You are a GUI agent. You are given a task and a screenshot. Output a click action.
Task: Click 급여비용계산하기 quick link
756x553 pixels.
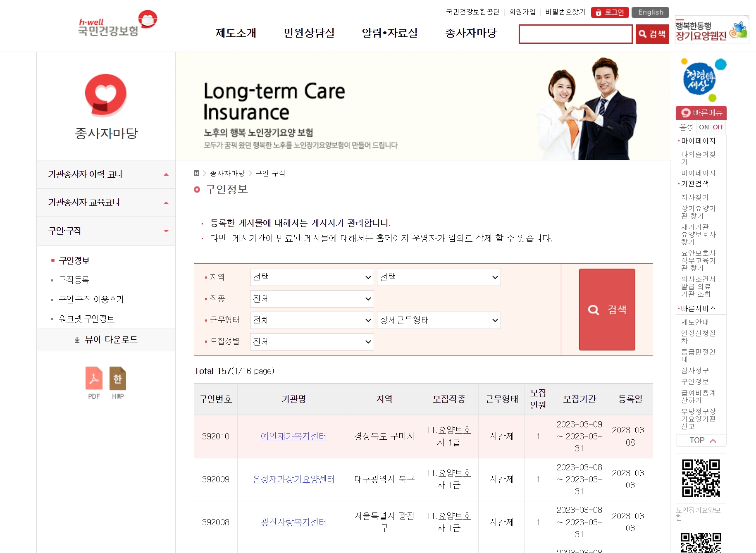[x=698, y=396]
